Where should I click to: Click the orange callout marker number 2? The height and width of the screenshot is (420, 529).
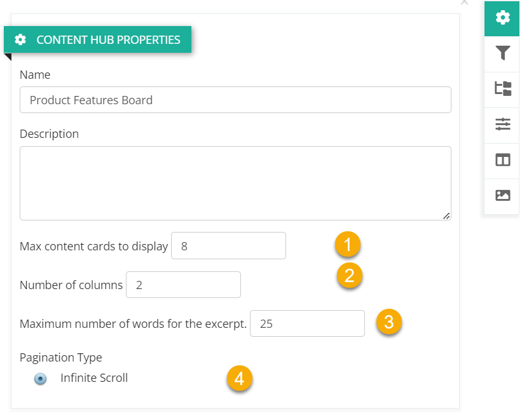click(350, 275)
